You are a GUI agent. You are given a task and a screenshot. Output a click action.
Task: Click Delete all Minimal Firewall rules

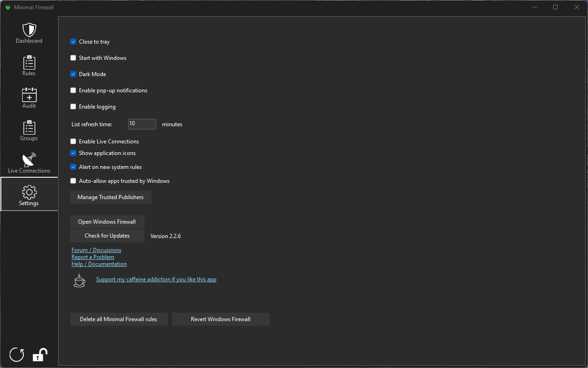pos(118,319)
